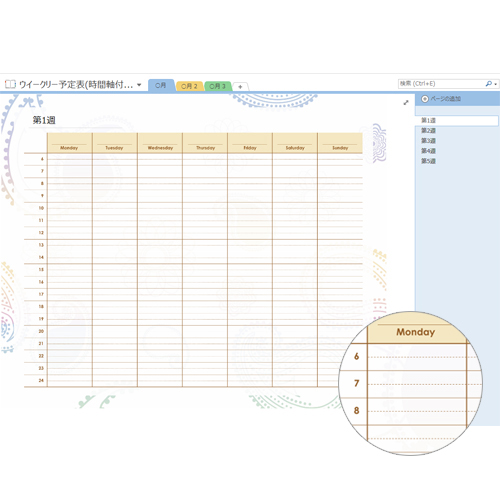500x500 pixels.
Task: Select the 第1週 page in list
Action: (x=457, y=120)
